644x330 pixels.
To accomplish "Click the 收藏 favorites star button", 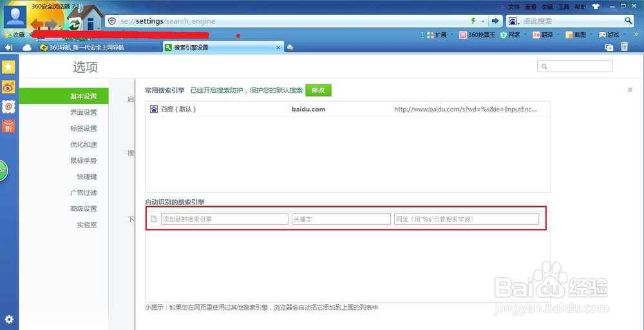I will 15,35.
